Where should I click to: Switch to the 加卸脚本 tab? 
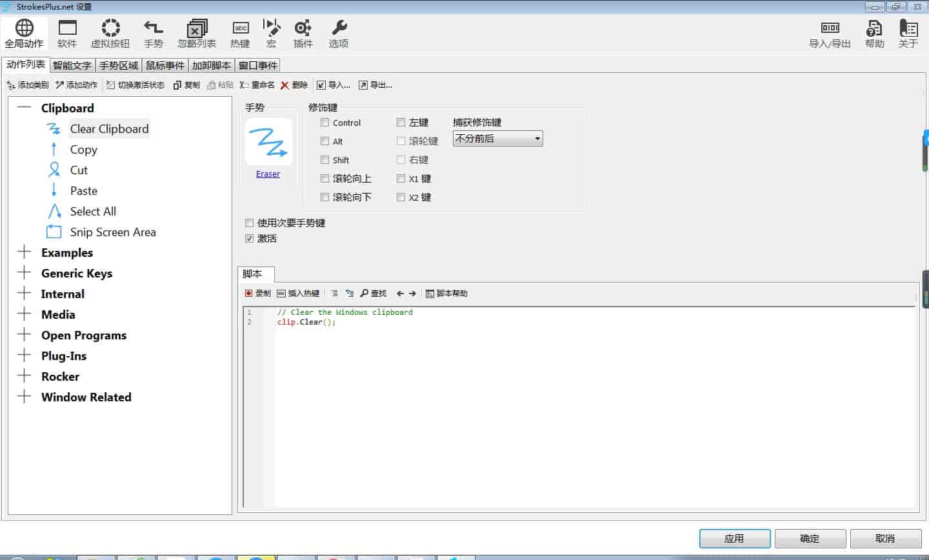point(212,65)
